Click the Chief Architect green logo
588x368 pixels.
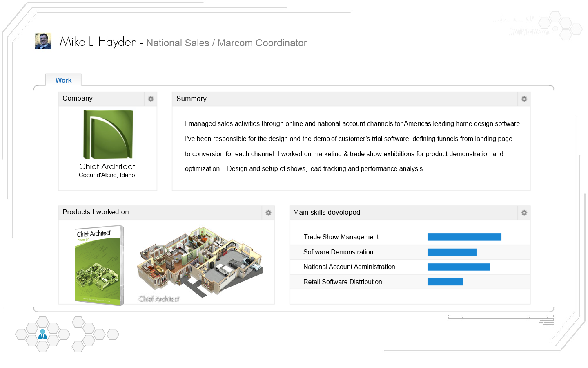108,135
